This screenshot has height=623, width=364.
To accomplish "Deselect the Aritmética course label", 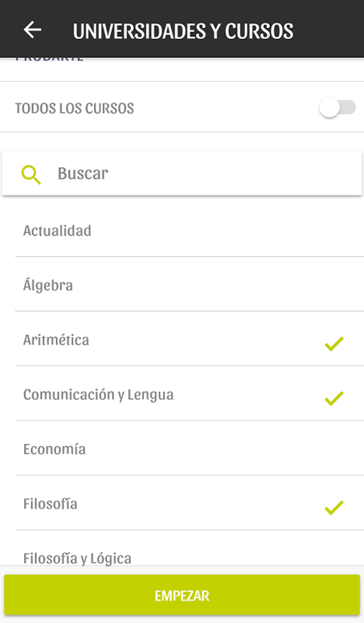I will (56, 340).
